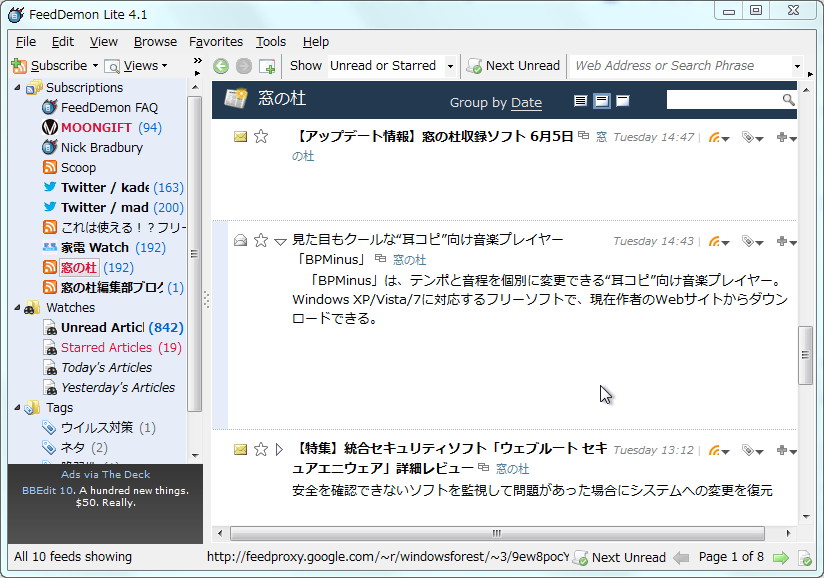Collapse the Subscriptions folder
The height and width of the screenshot is (578, 824).
[17, 87]
